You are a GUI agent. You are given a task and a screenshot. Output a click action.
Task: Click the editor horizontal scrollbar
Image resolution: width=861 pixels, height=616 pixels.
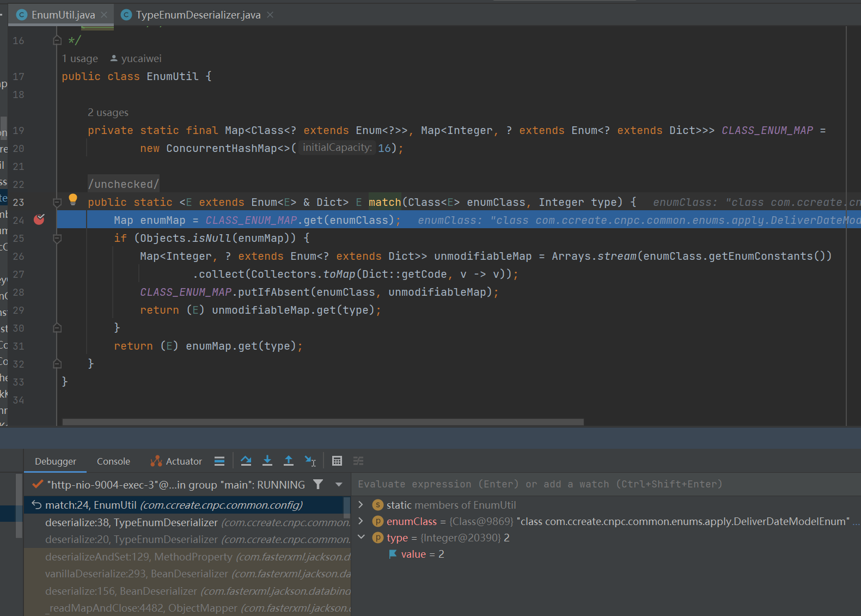pyautogui.click(x=323, y=422)
